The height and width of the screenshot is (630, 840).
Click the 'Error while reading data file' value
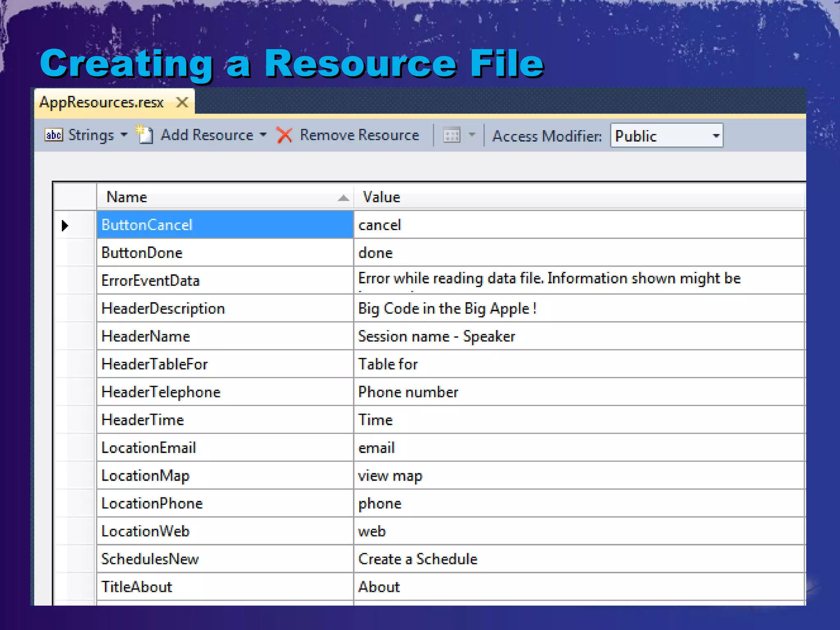point(579,281)
